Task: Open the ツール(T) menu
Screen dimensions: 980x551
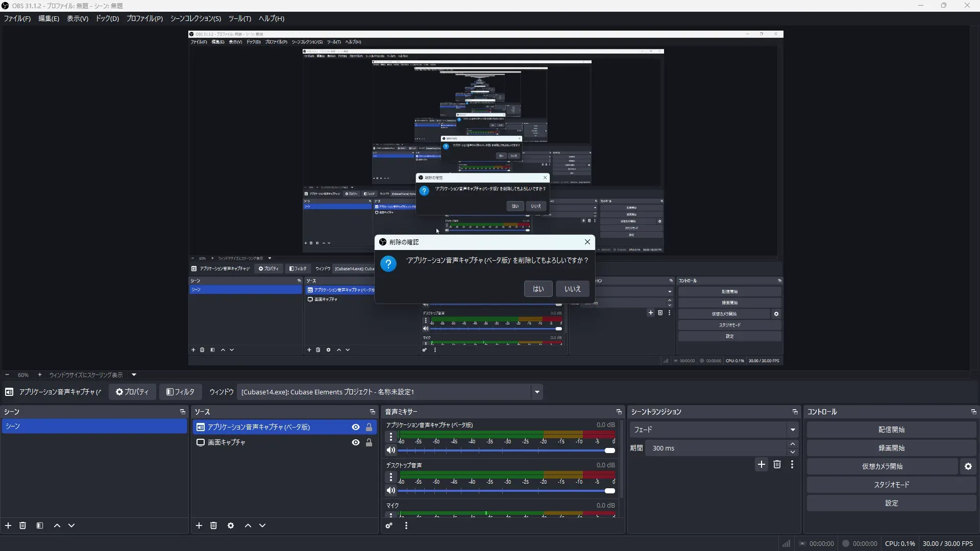Action: click(x=239, y=18)
